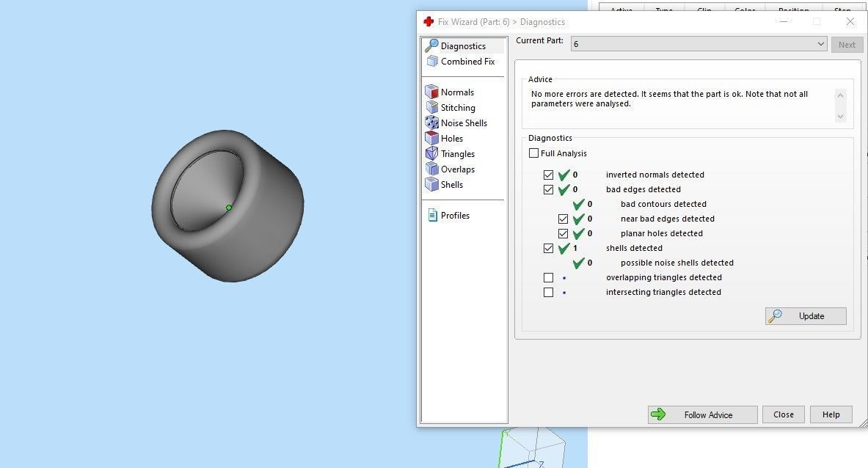Uncheck shells detected checkbox
868x468 pixels.
pos(549,249)
